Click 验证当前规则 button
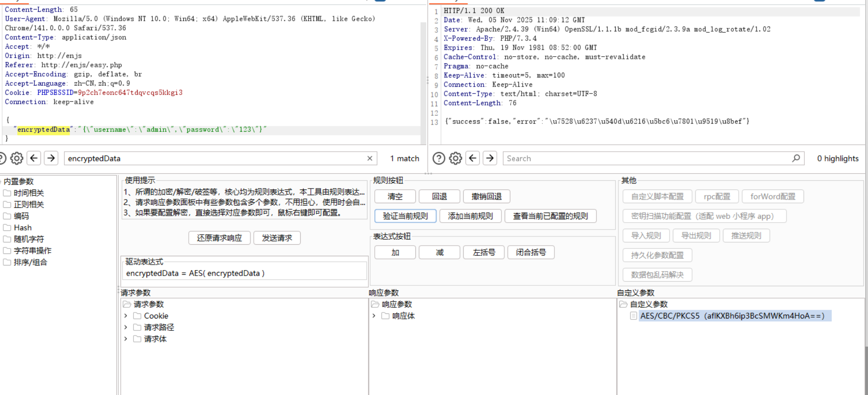 click(x=405, y=216)
